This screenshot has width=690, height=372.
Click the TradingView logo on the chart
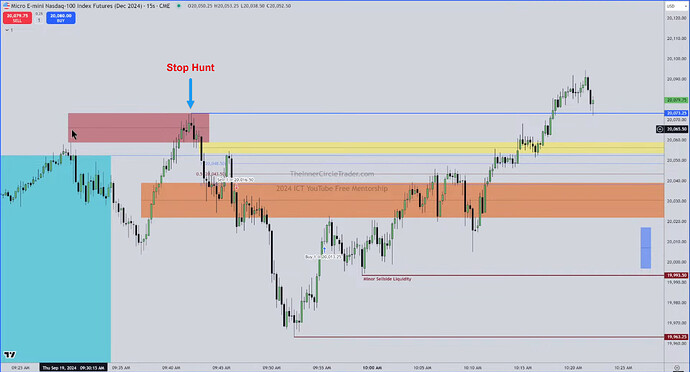pos(9,354)
